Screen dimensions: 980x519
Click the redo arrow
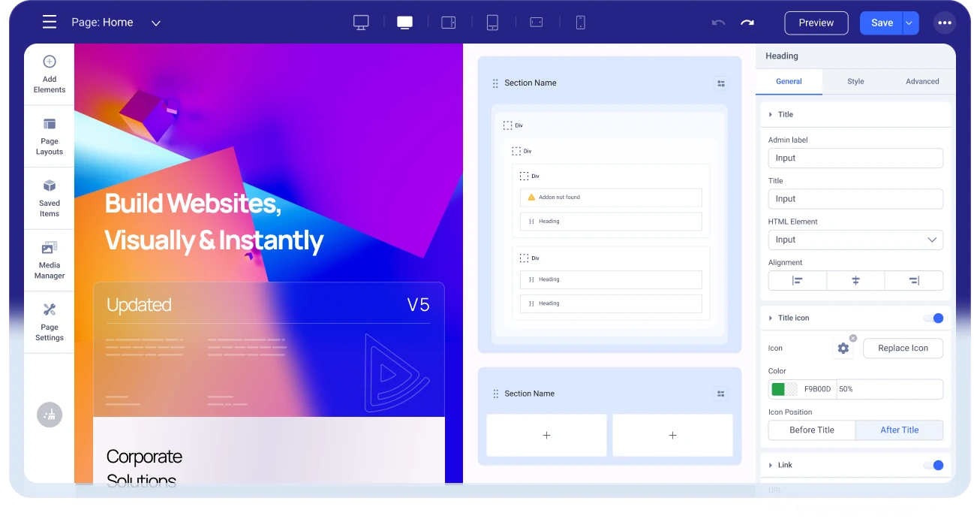click(747, 23)
